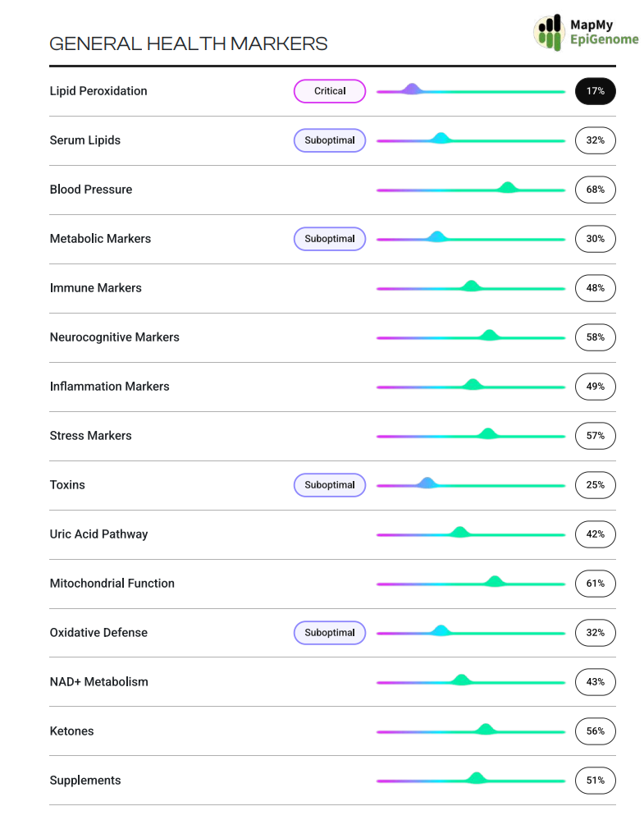Click the 51% Supplements score
The image size is (644, 820).
click(x=595, y=781)
